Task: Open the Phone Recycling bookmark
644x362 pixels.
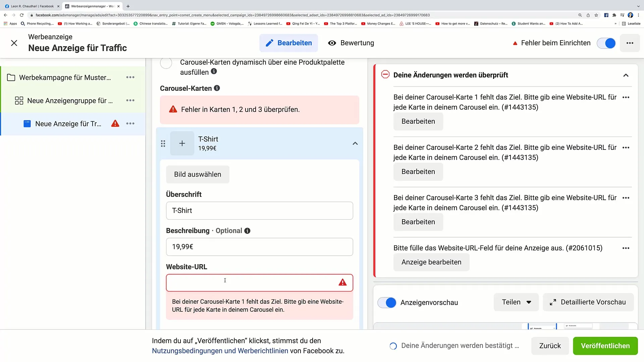Action: (37, 23)
